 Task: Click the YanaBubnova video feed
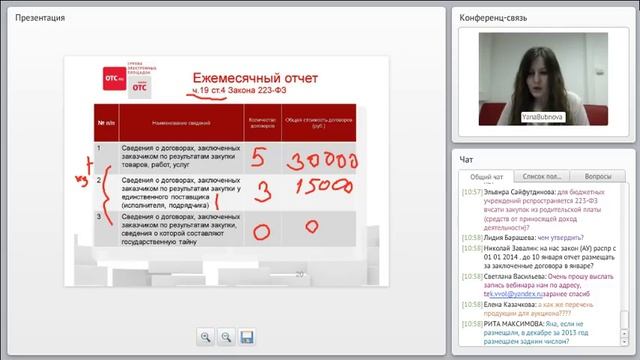(543, 79)
